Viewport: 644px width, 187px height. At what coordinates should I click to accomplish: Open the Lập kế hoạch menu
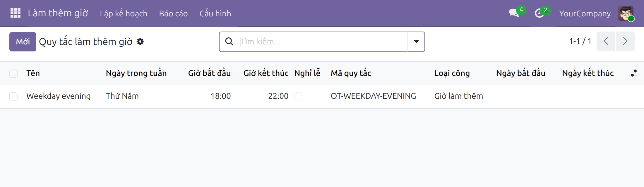pos(124,13)
